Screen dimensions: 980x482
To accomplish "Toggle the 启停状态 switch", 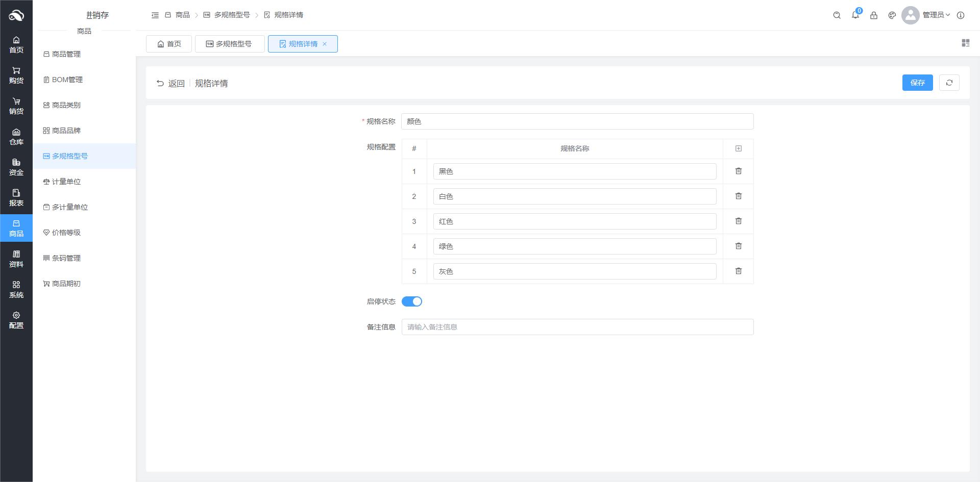I will (x=411, y=301).
